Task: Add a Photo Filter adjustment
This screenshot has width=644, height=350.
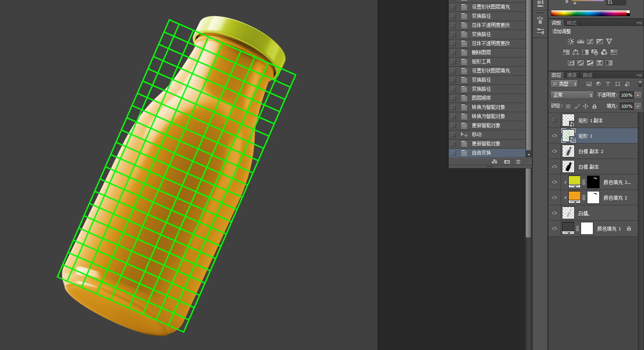Action: (x=595, y=52)
